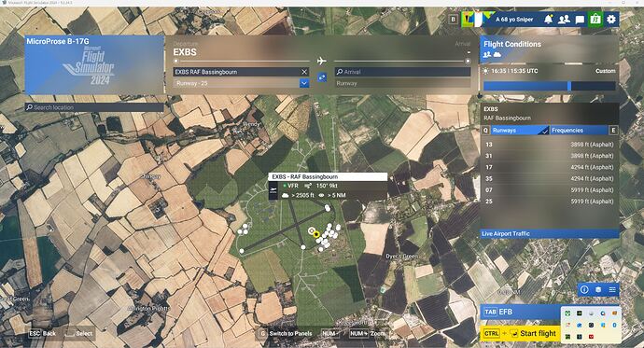Click the B key hint beside the avatar
The width and height of the screenshot is (644, 348).
(x=453, y=20)
